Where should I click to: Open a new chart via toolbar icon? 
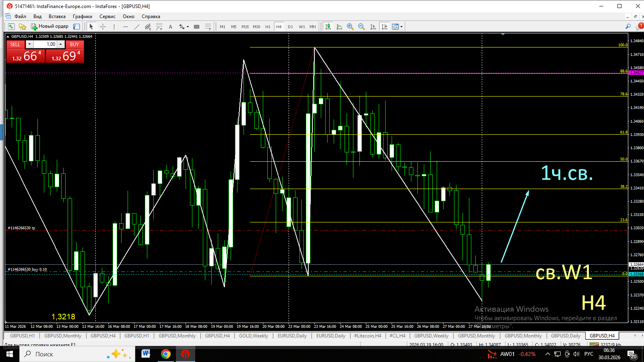(x=11, y=27)
